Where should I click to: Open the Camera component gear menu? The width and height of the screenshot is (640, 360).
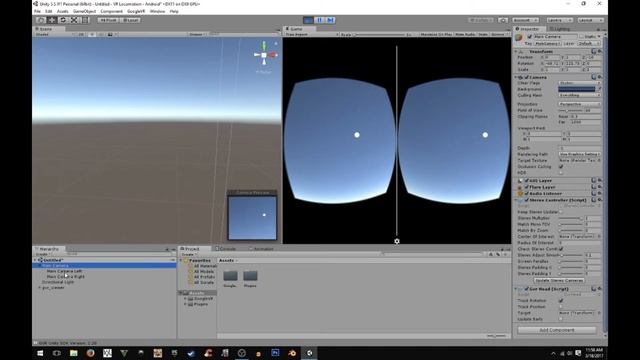(600, 77)
